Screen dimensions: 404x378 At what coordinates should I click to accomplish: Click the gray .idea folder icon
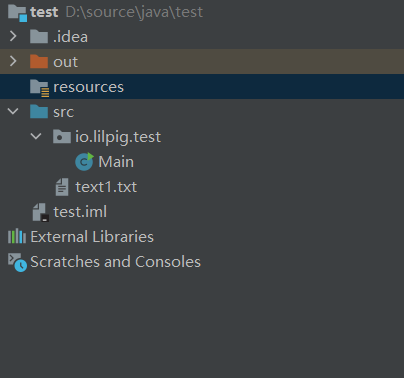pyautogui.click(x=39, y=36)
